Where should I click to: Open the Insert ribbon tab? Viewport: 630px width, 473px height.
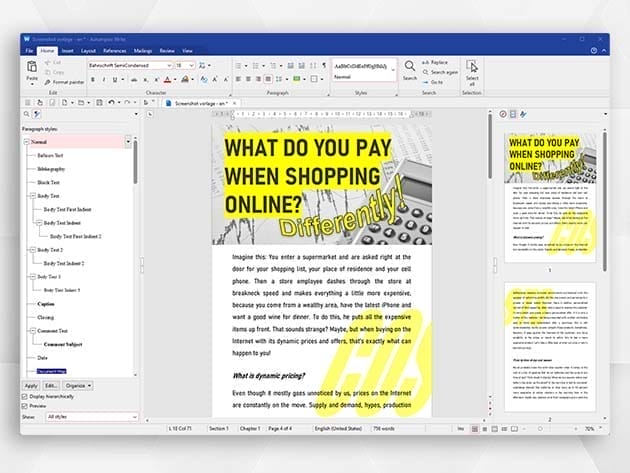67,49
